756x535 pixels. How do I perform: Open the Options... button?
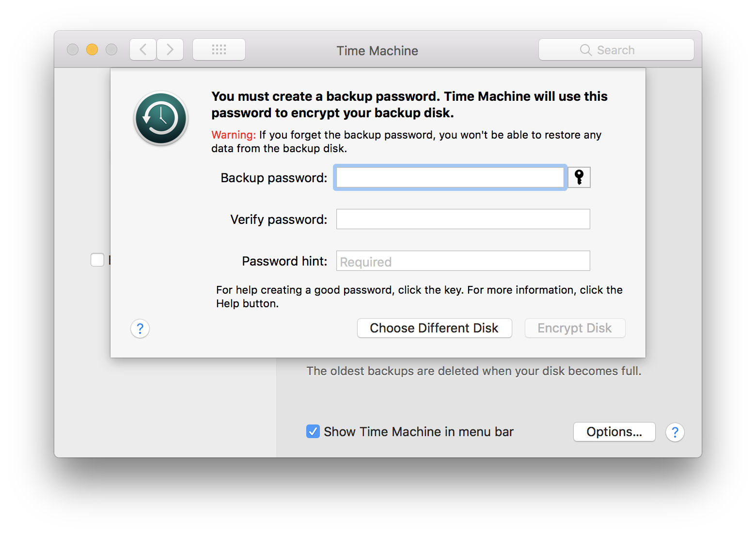click(x=614, y=432)
